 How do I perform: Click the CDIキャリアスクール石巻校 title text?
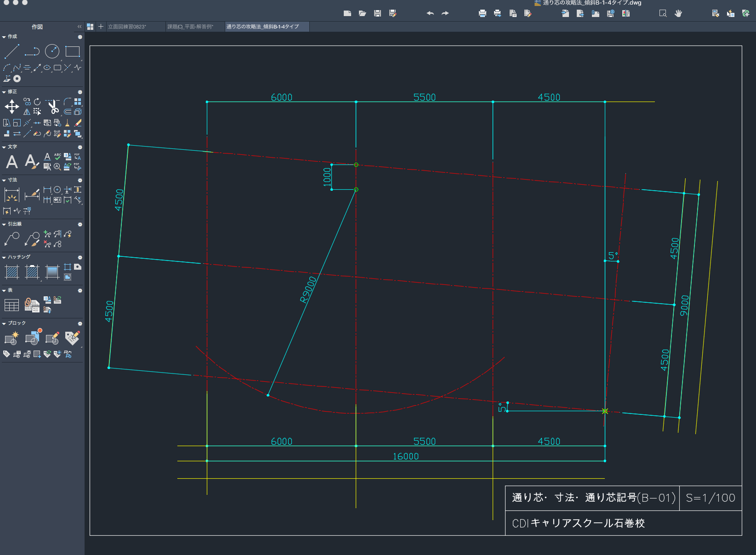coord(579,523)
